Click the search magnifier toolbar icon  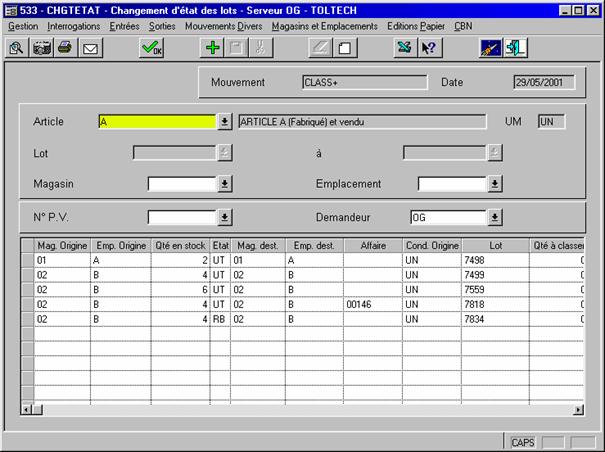(17, 48)
